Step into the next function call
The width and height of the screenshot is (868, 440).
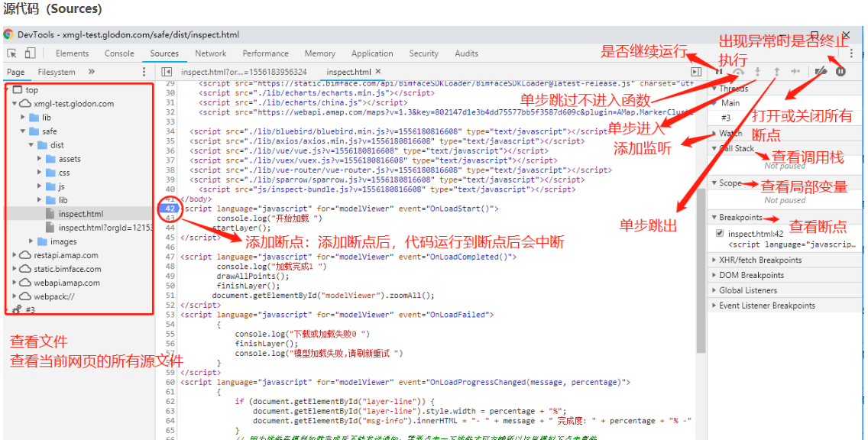(x=758, y=71)
